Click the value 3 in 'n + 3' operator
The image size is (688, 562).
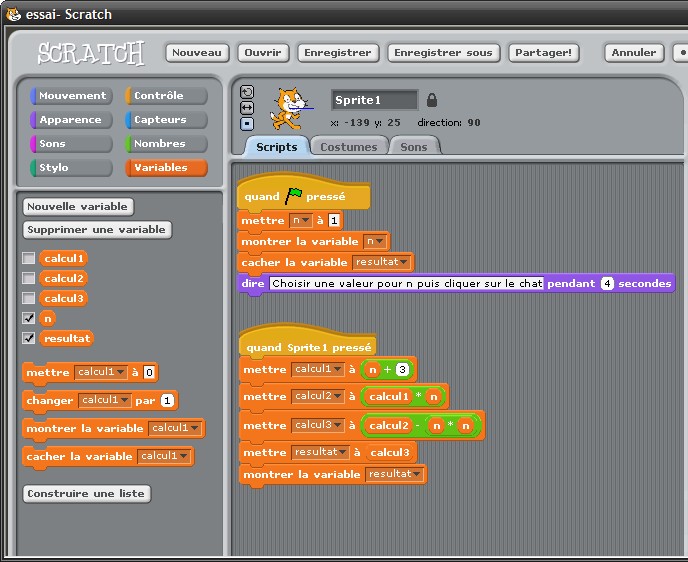point(402,369)
